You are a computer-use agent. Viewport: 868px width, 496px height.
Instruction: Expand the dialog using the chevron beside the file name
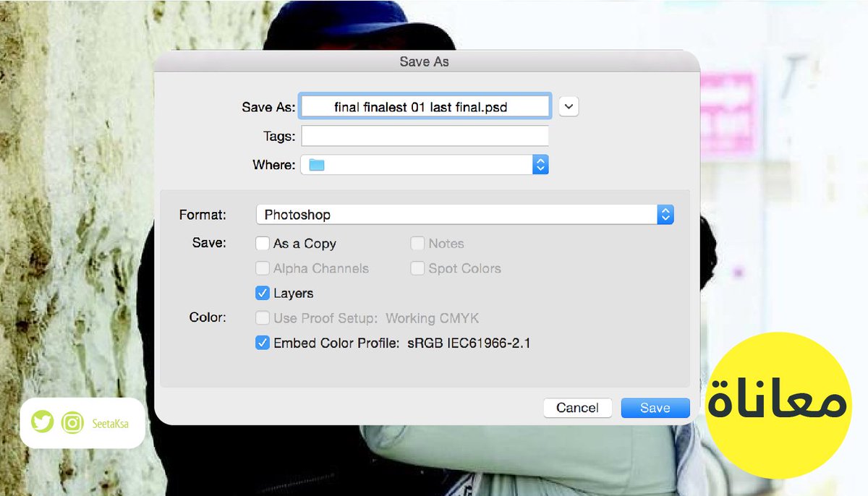[x=569, y=106]
